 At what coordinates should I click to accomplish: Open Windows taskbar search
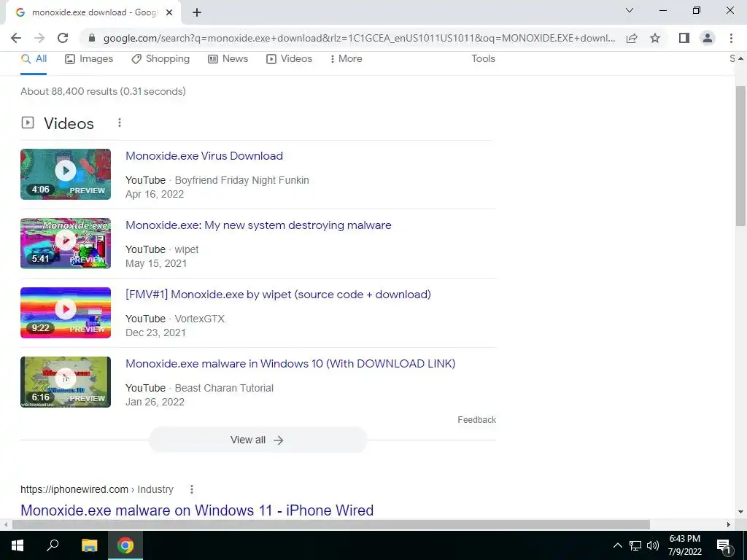[53, 545]
